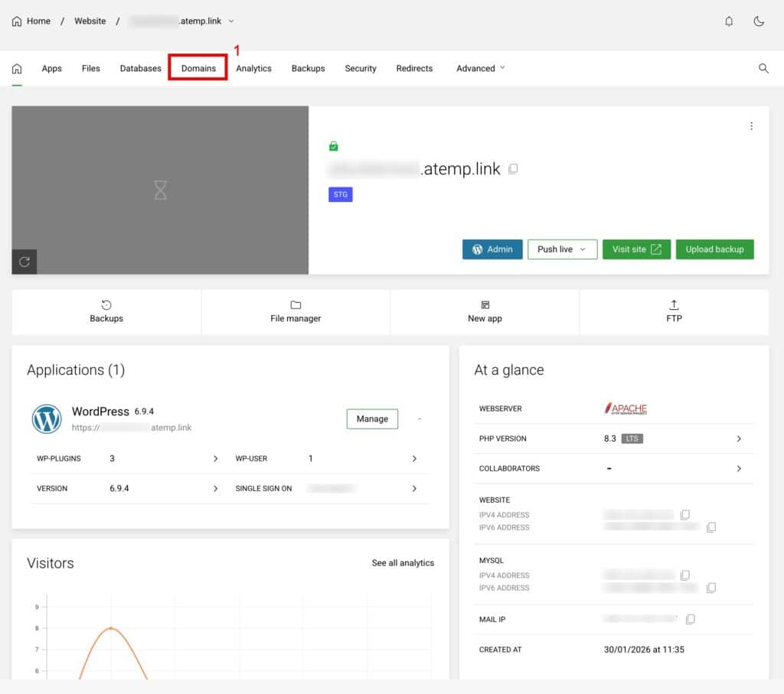Viewport: 784px width, 694px height.
Task: Go to the Domains tab
Action: [x=198, y=68]
